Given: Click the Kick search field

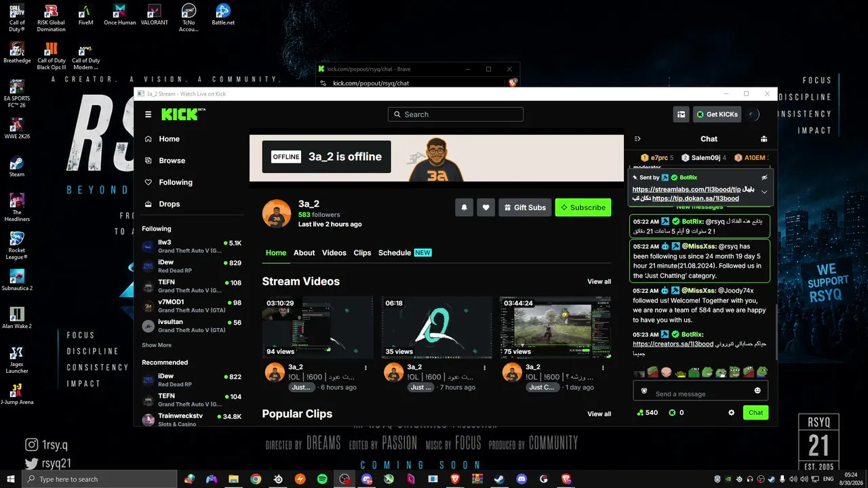Looking at the screenshot, I should point(456,115).
